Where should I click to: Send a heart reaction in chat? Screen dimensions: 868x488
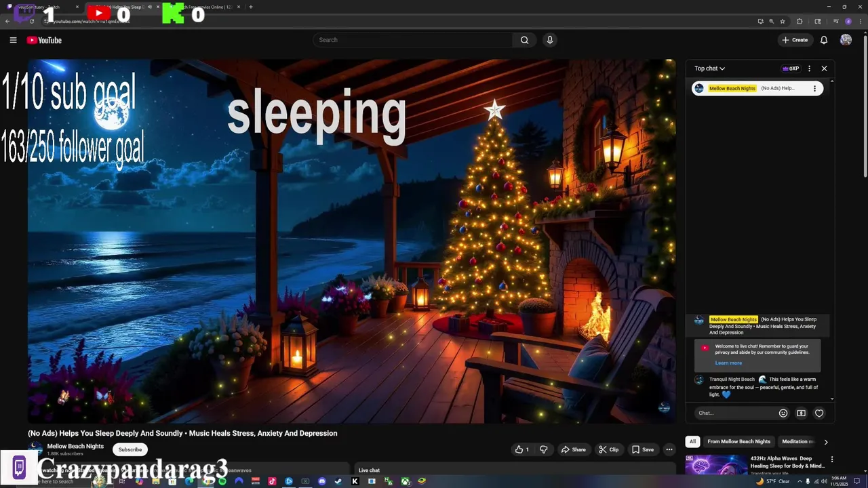819,413
